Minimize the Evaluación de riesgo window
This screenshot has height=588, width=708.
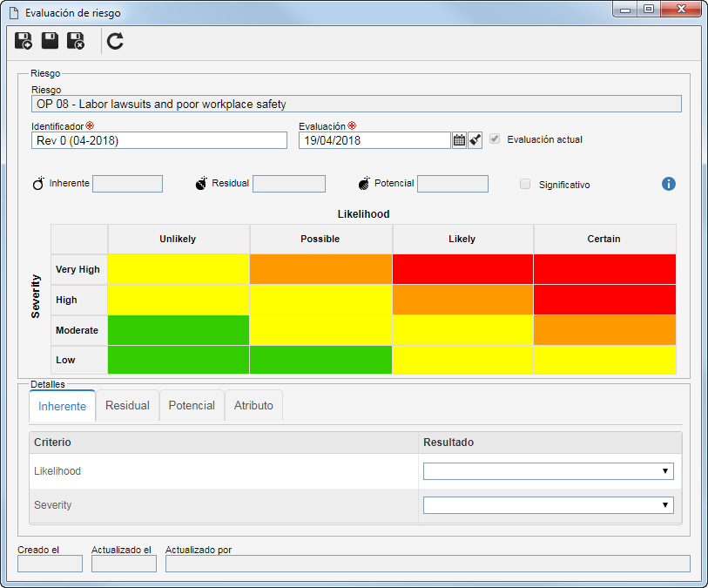click(625, 9)
